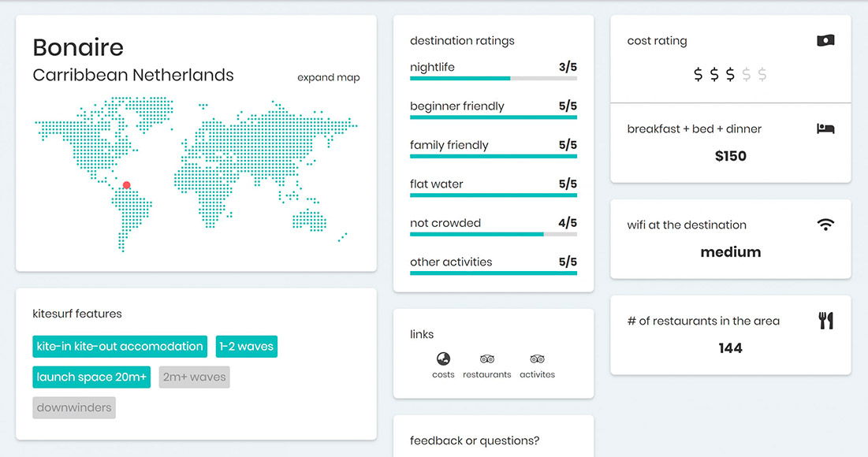Click the bed accommodation icon
This screenshot has width=868, height=457.
825,129
